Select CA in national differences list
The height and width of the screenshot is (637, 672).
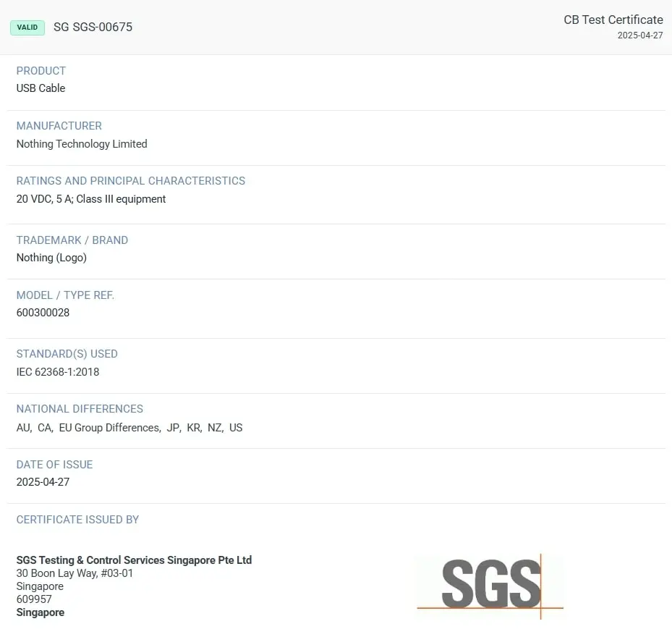[45, 428]
